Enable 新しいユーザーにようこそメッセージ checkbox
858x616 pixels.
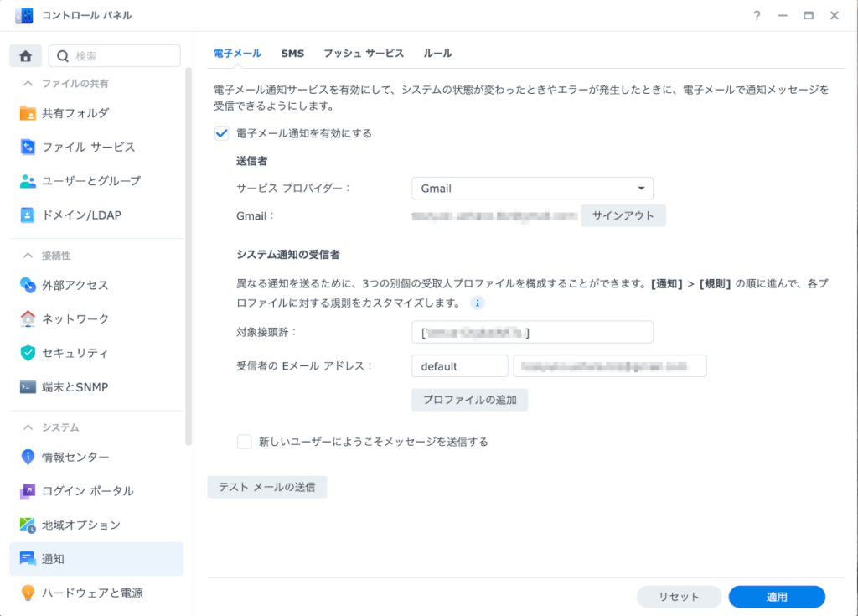click(245, 442)
